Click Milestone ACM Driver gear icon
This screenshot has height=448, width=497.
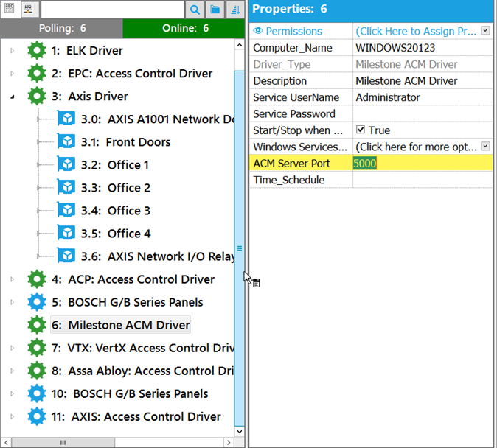[x=37, y=325]
